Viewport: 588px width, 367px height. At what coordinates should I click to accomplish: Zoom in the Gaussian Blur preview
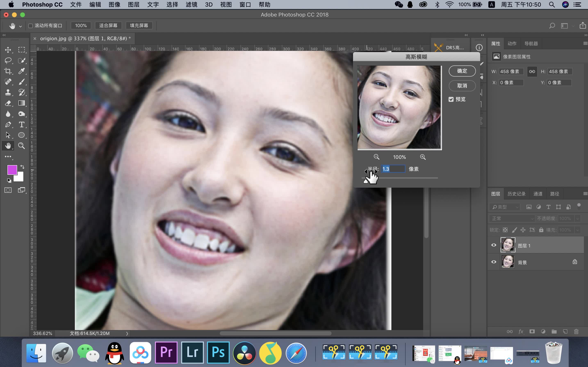pyautogui.click(x=423, y=157)
